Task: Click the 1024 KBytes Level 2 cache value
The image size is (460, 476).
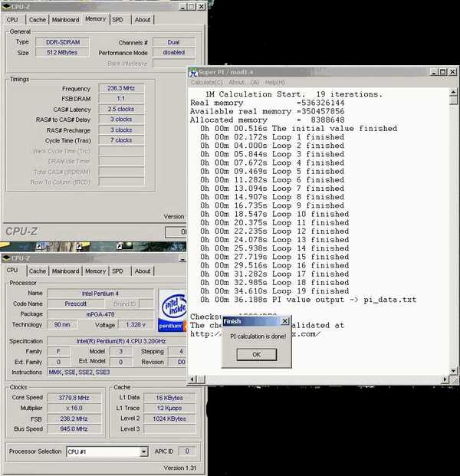Action: (169, 419)
